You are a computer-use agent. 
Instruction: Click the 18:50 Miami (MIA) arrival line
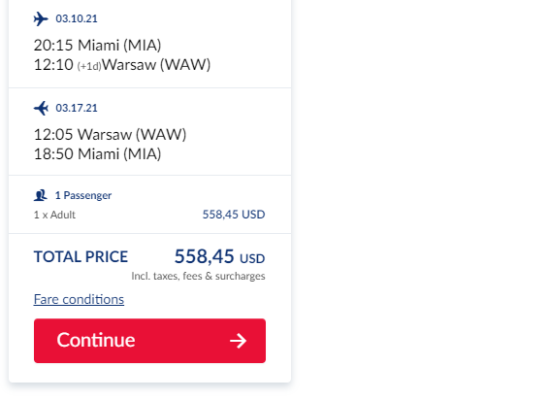pyautogui.click(x=98, y=154)
